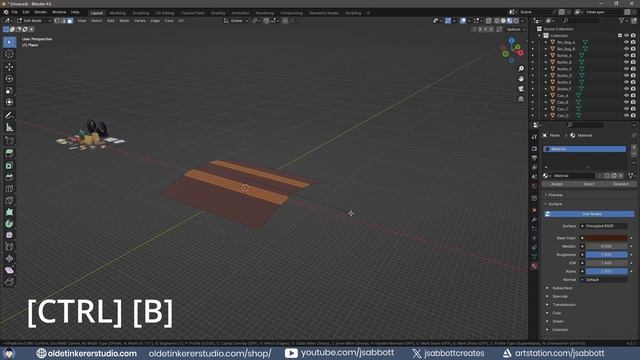Select the Extrude Region tool
This screenshot has width=640, height=360.
[x=9, y=153]
